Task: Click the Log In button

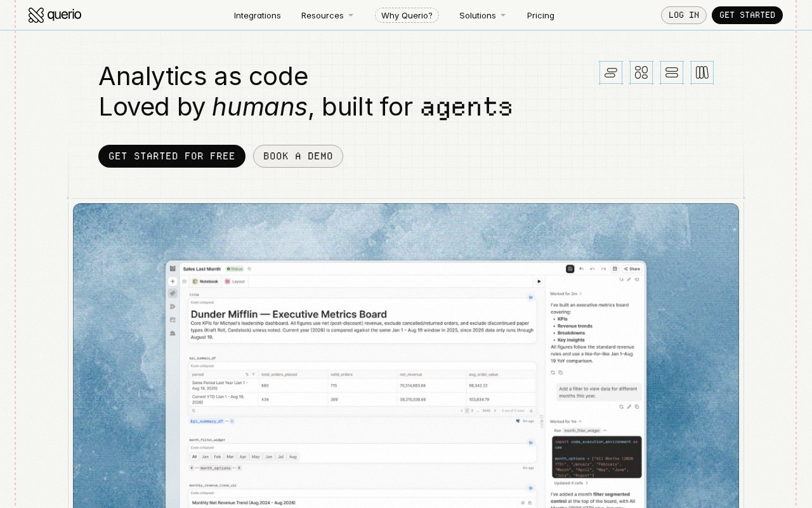Action: coord(684,15)
